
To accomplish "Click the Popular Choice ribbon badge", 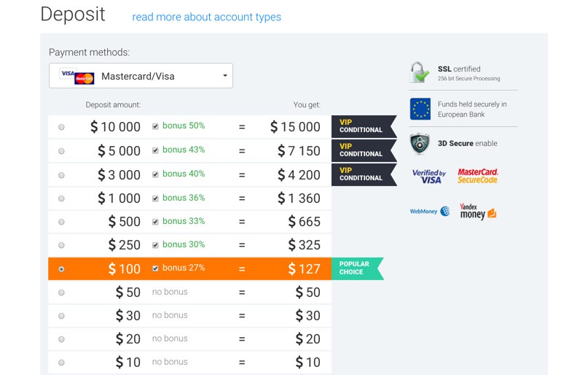I will (x=356, y=268).
